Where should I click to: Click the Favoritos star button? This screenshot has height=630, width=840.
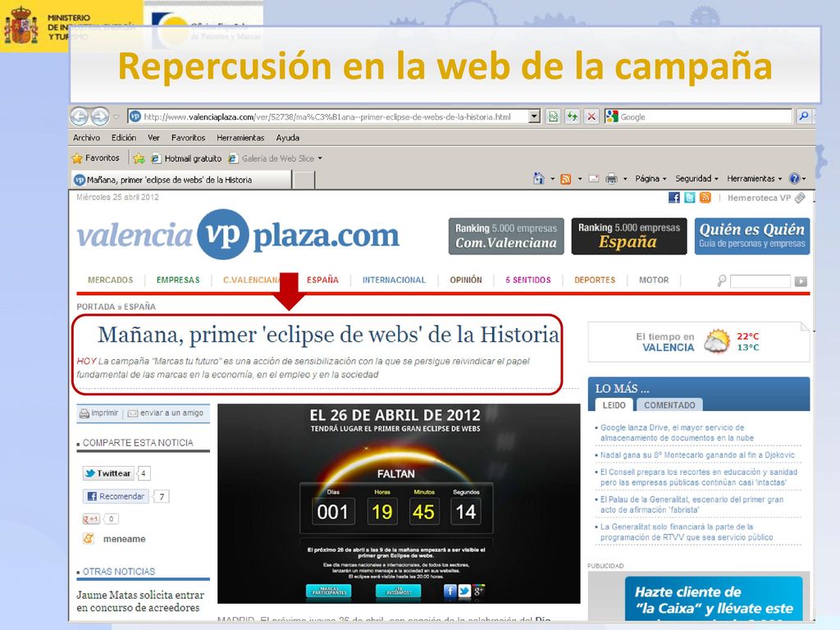click(95, 158)
